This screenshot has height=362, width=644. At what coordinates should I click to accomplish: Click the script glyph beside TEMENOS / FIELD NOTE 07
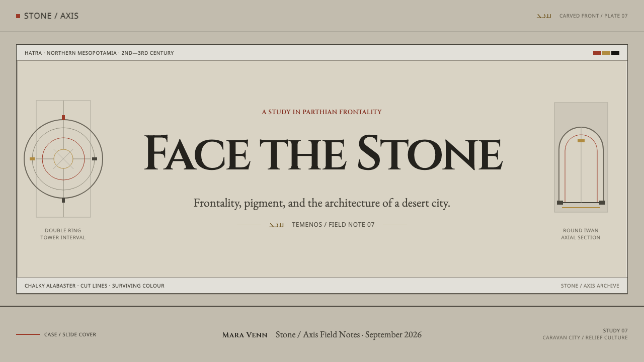pos(277,225)
